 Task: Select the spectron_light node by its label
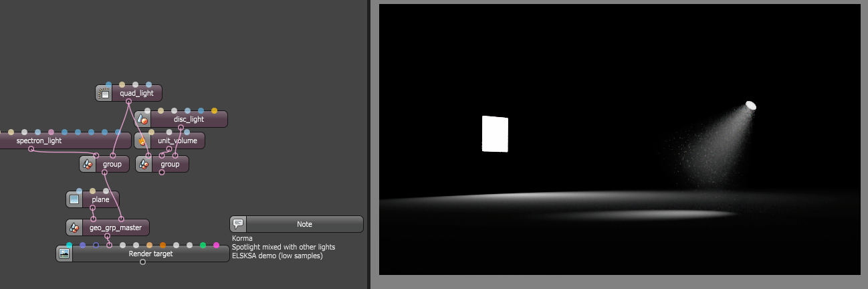pyautogui.click(x=39, y=140)
